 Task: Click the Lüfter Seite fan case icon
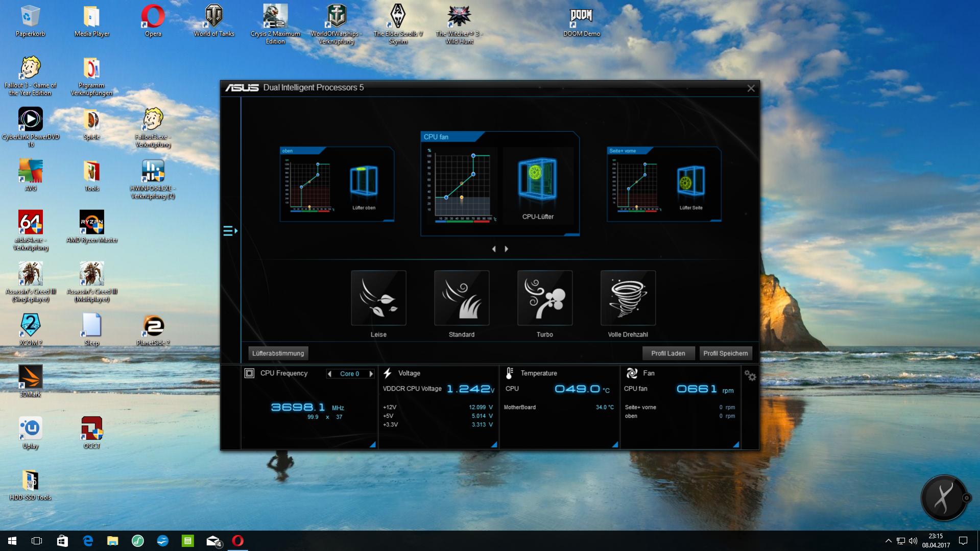pos(690,180)
